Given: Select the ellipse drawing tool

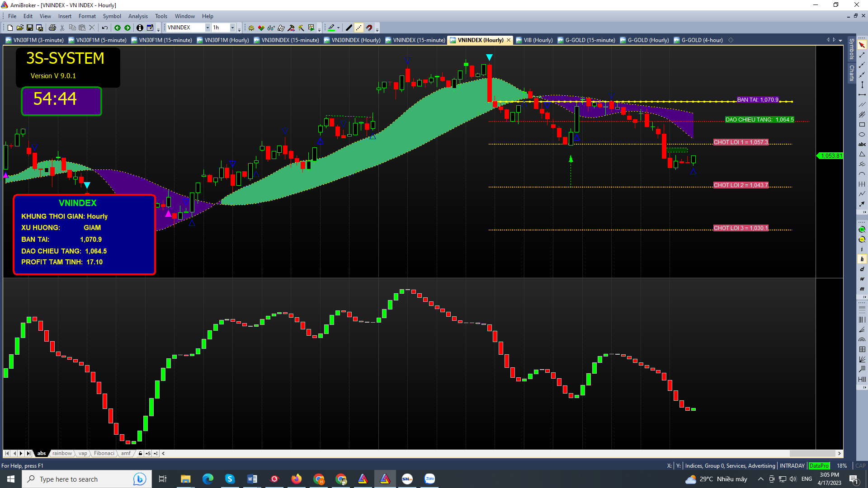Looking at the screenshot, I should coord(862,135).
